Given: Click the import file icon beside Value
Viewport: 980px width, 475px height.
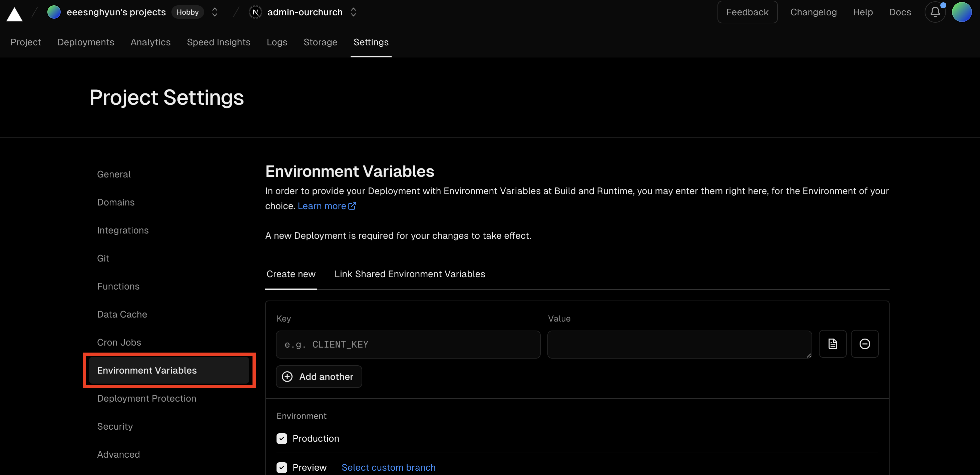Looking at the screenshot, I should point(832,344).
